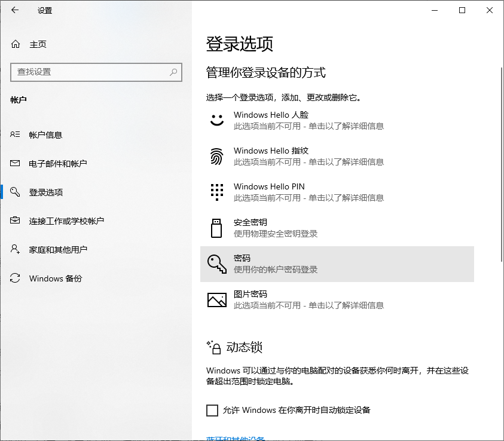
Task: Click the security key USB icon
Action: pos(216,228)
